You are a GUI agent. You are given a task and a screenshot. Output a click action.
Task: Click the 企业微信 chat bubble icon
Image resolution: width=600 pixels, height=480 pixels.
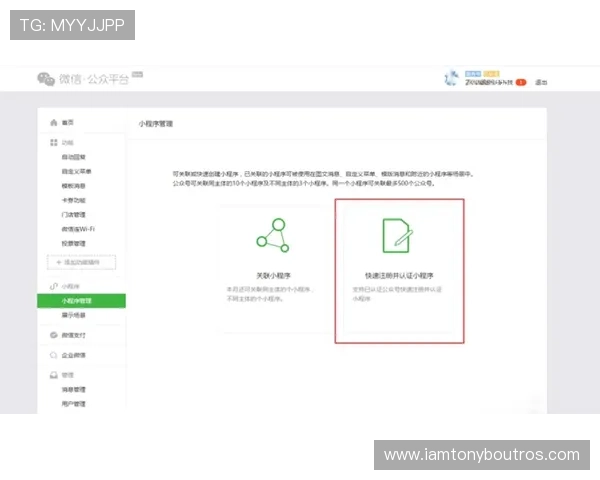(x=54, y=355)
